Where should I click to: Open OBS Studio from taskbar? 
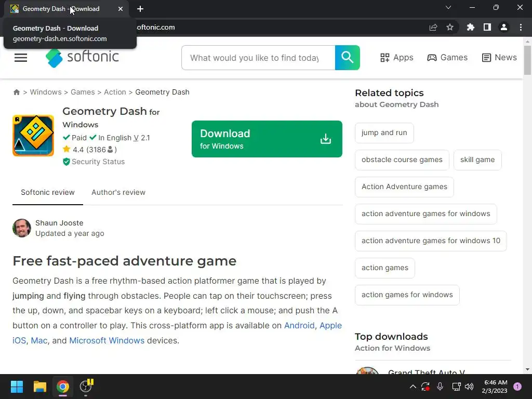point(86,386)
